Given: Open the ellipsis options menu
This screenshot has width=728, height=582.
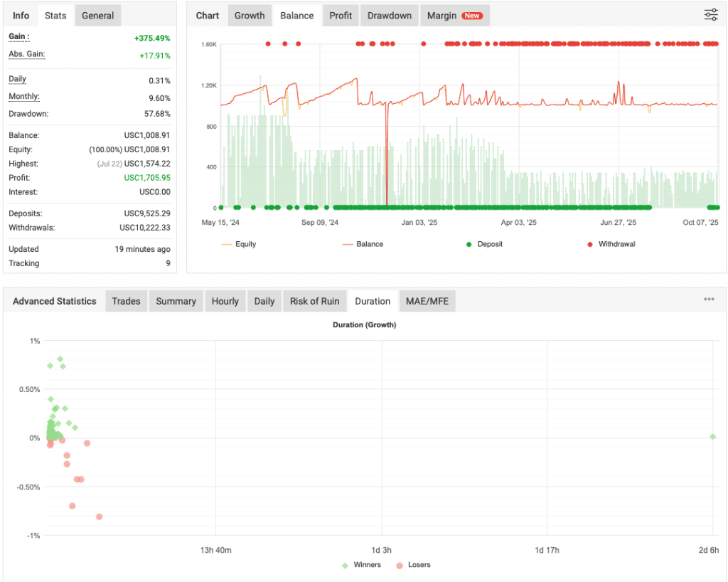Looking at the screenshot, I should [x=708, y=299].
